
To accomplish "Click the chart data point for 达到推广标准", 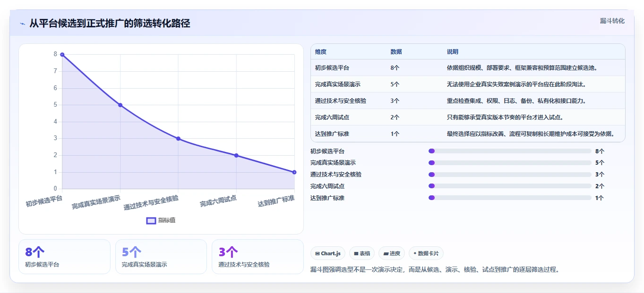I will point(294,172).
